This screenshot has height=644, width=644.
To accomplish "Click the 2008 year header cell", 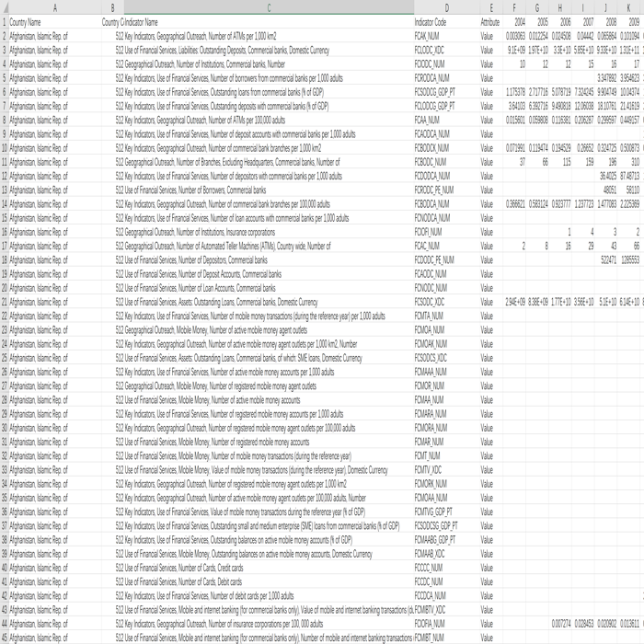I will coord(605,22).
